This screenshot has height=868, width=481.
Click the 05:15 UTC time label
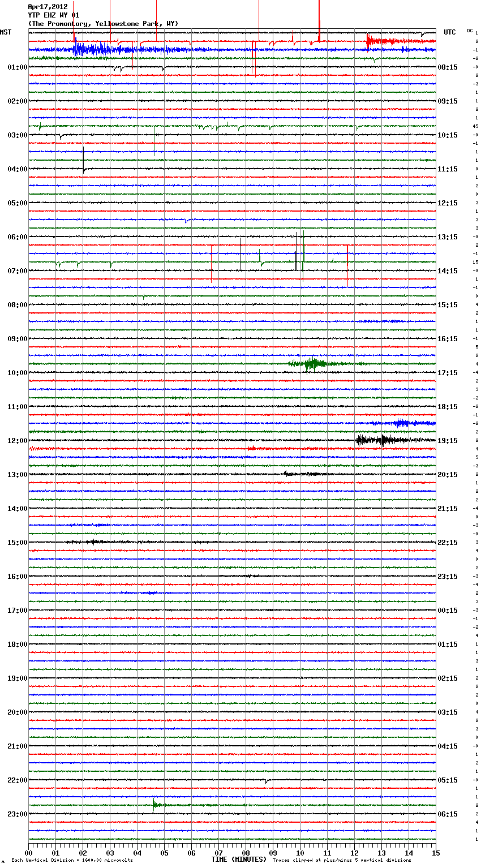click(x=448, y=780)
